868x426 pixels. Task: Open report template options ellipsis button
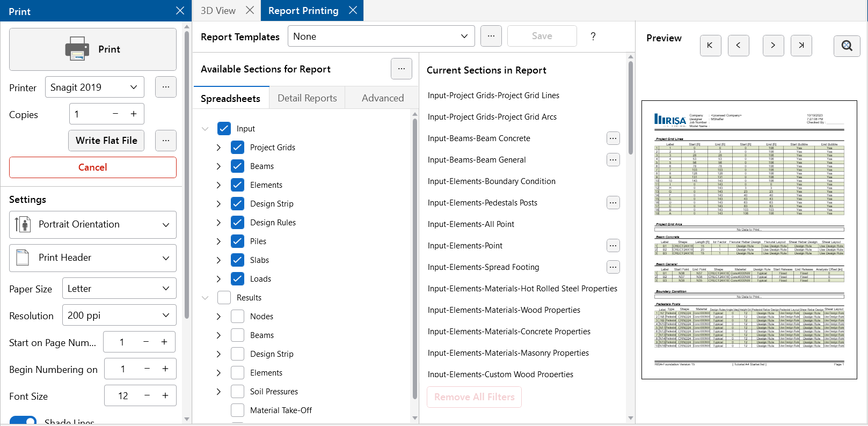tap(491, 36)
